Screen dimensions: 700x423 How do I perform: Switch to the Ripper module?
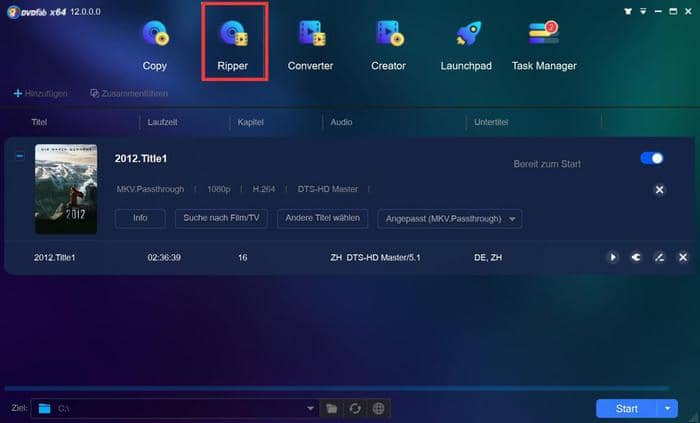click(233, 45)
